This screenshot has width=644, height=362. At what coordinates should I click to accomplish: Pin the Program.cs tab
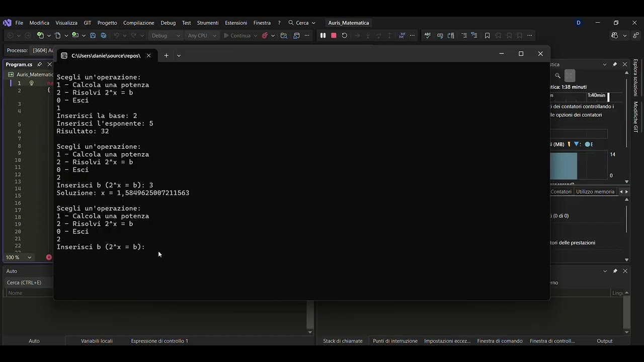pos(40,64)
